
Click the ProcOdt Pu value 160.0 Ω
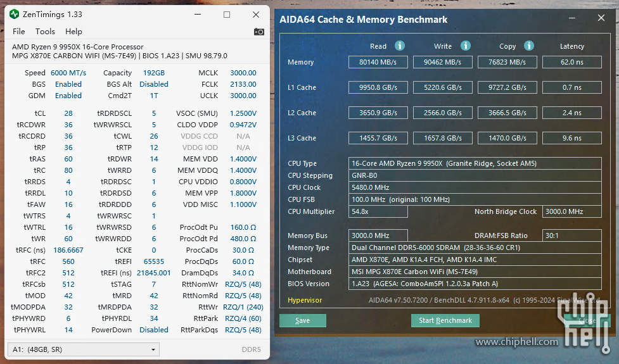click(x=243, y=227)
